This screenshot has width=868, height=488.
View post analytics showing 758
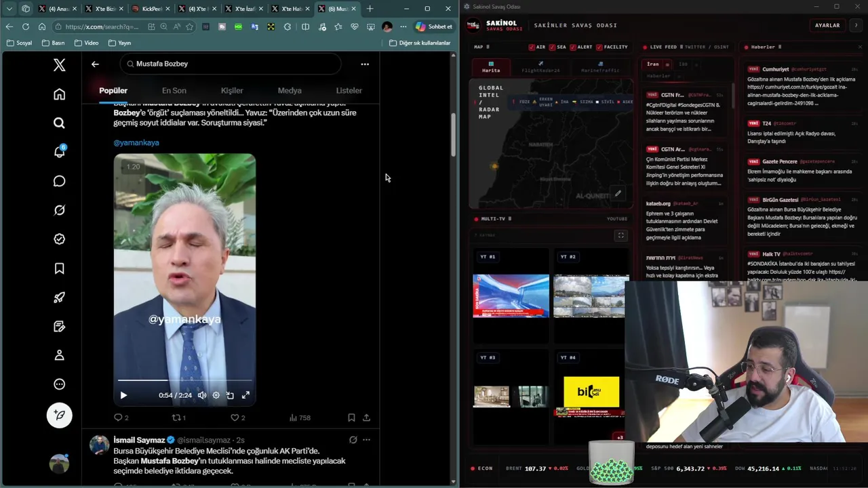[300, 418]
